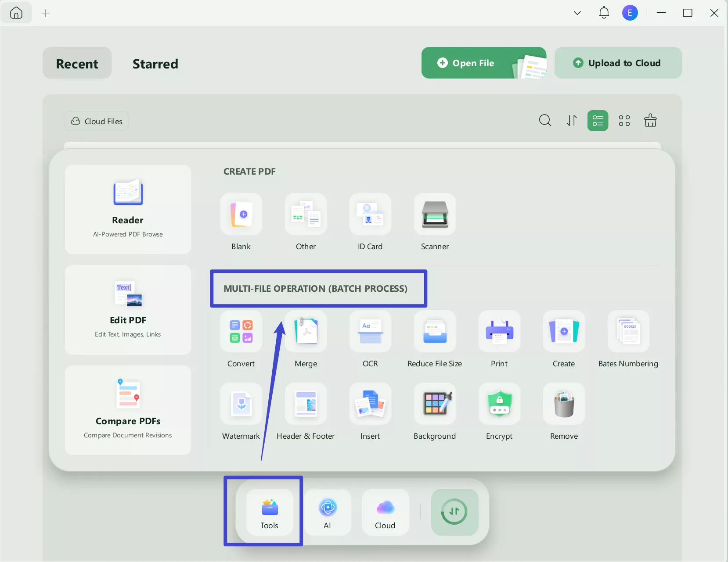Select AI in the bottom dock
This screenshot has width=728, height=562.
pyautogui.click(x=328, y=512)
